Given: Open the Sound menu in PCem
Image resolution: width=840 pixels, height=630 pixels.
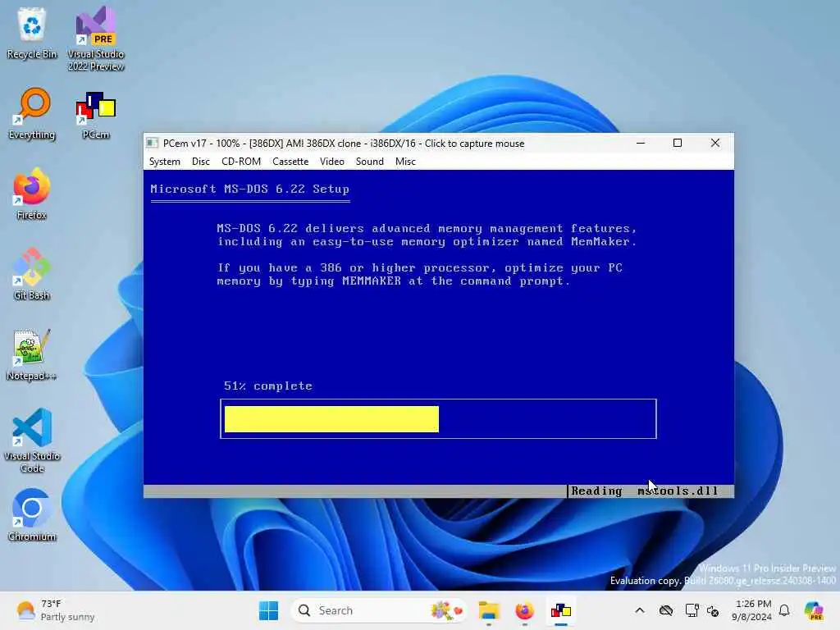Looking at the screenshot, I should (370, 162).
